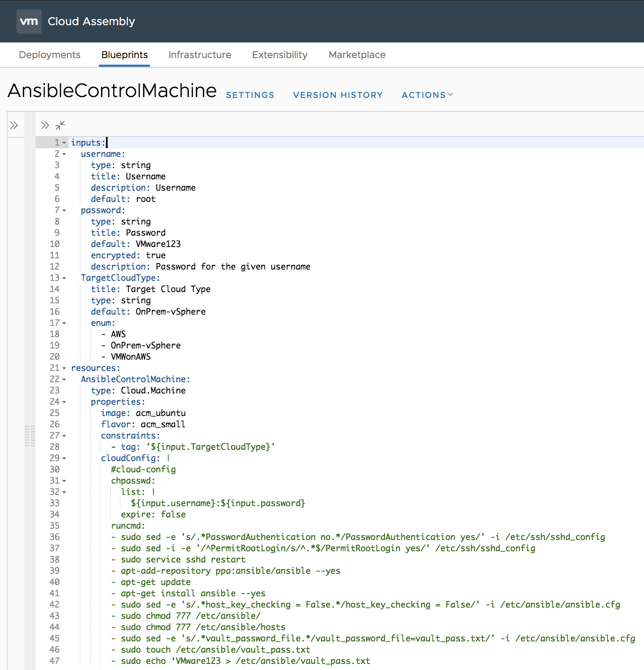Click the AnsibleControlMachine blueprint title
This screenshot has width=644, height=670.
pyautogui.click(x=112, y=91)
